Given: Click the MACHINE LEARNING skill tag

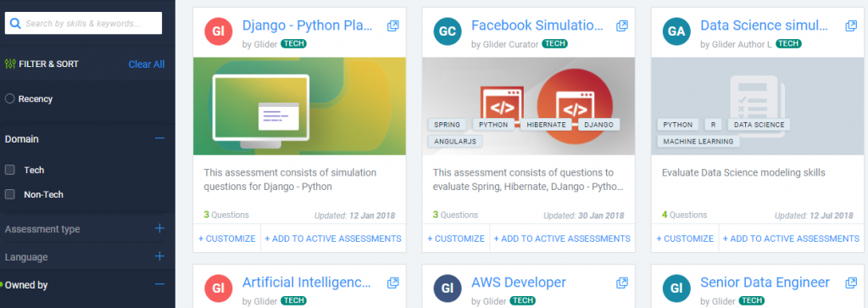Looking at the screenshot, I should pyautogui.click(x=698, y=141).
